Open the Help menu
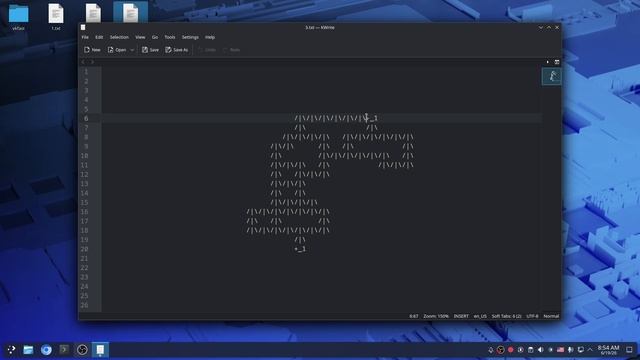Screen dimensions: 640x360 [210, 37]
